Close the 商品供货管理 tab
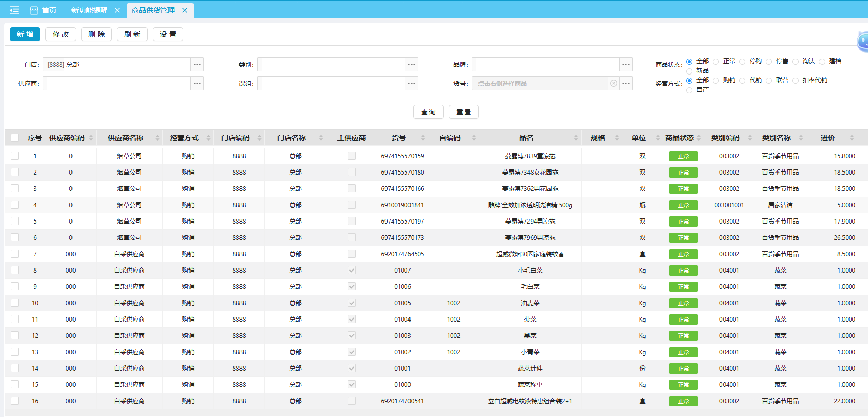Image resolution: width=868 pixels, height=417 pixels. (x=185, y=10)
